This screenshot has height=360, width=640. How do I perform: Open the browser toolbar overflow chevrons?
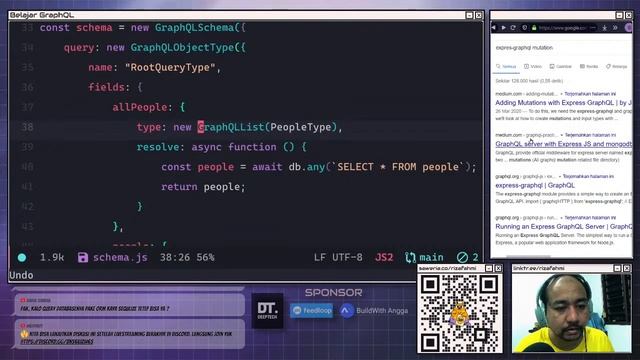click(x=615, y=28)
